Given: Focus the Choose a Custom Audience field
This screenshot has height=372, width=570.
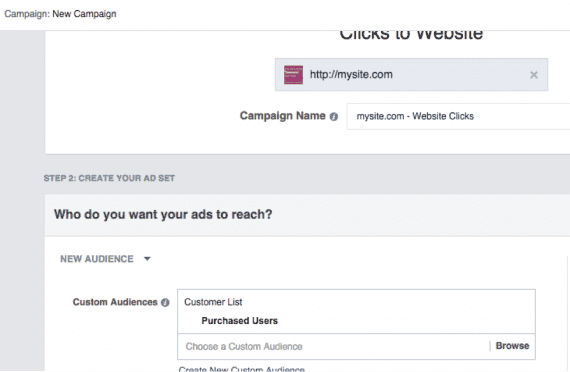Looking at the screenshot, I should (x=333, y=347).
